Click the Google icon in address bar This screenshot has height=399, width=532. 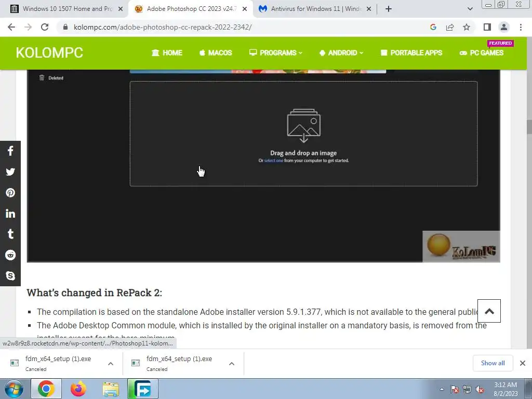(433, 27)
